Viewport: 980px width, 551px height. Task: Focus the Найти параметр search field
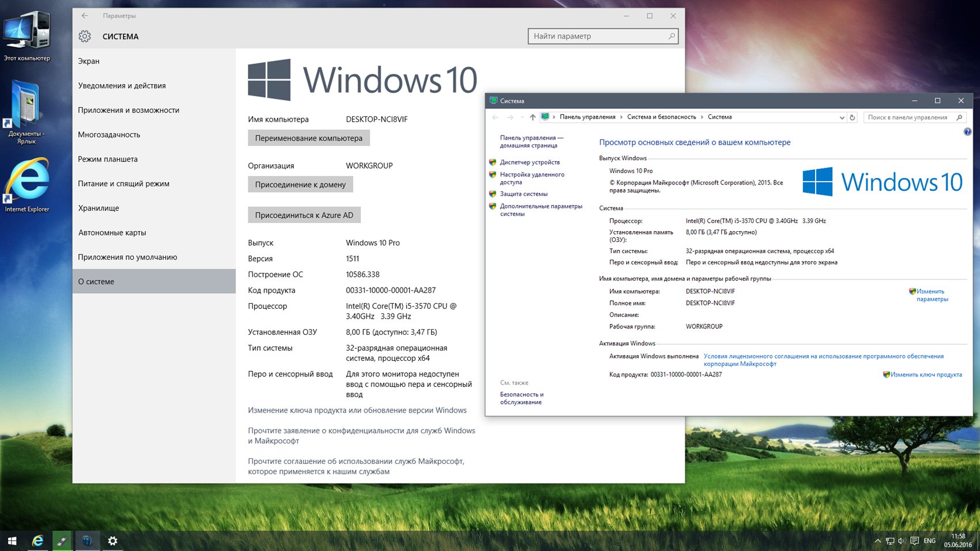[603, 36]
